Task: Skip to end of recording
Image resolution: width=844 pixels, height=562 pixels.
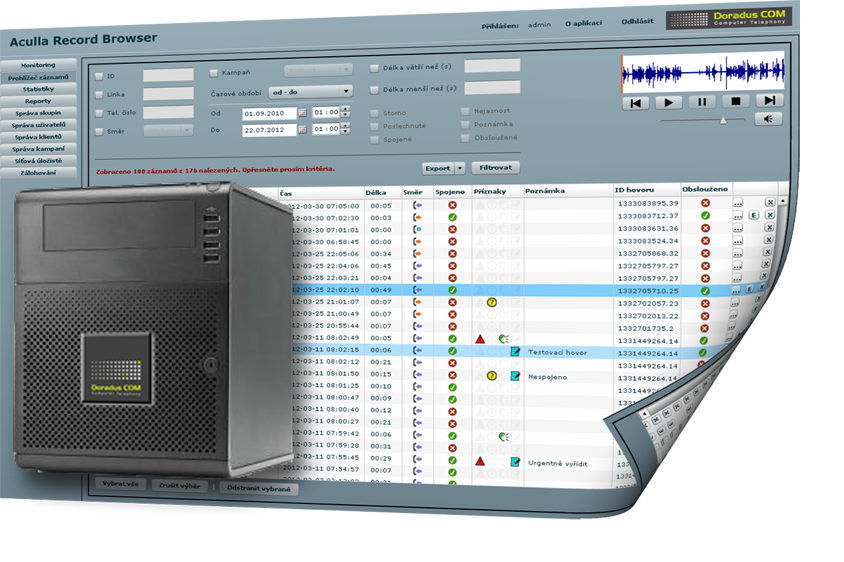Action: point(770,100)
